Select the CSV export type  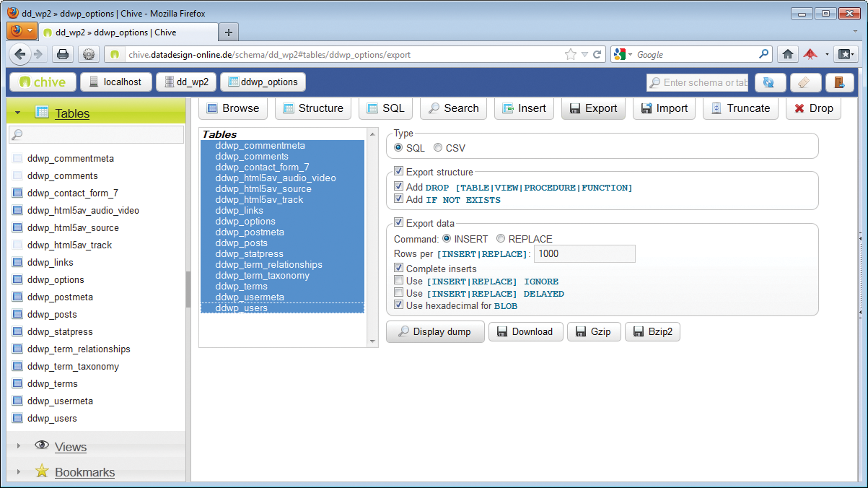439,147
